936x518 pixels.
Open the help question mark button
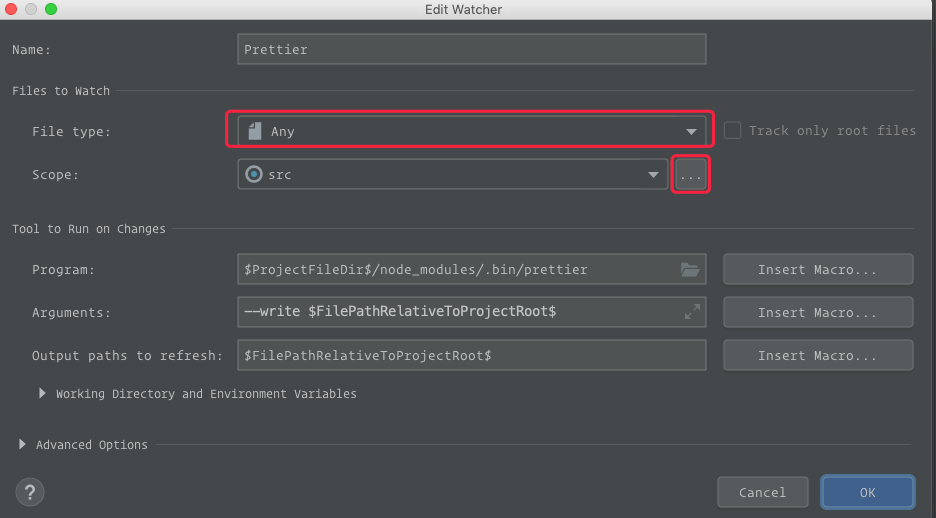[30, 491]
